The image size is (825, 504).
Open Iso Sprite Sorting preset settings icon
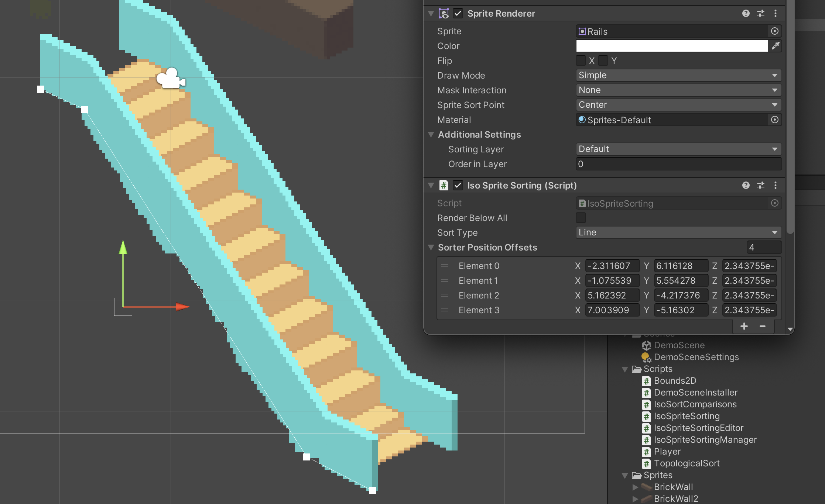click(761, 185)
